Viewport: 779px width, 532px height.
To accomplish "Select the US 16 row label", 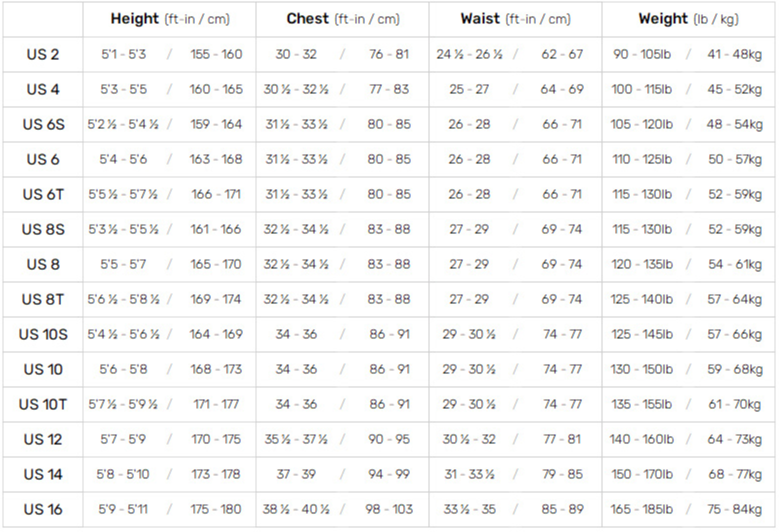I will (43, 509).
